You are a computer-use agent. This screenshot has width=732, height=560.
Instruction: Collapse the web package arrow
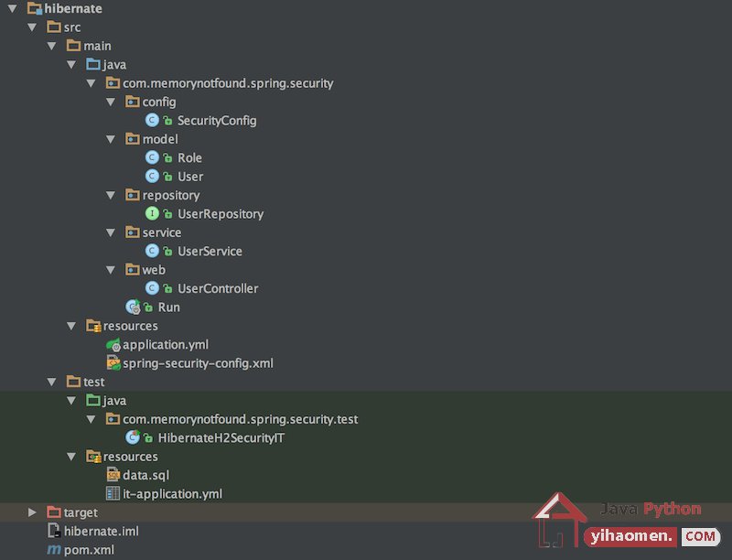click(111, 270)
